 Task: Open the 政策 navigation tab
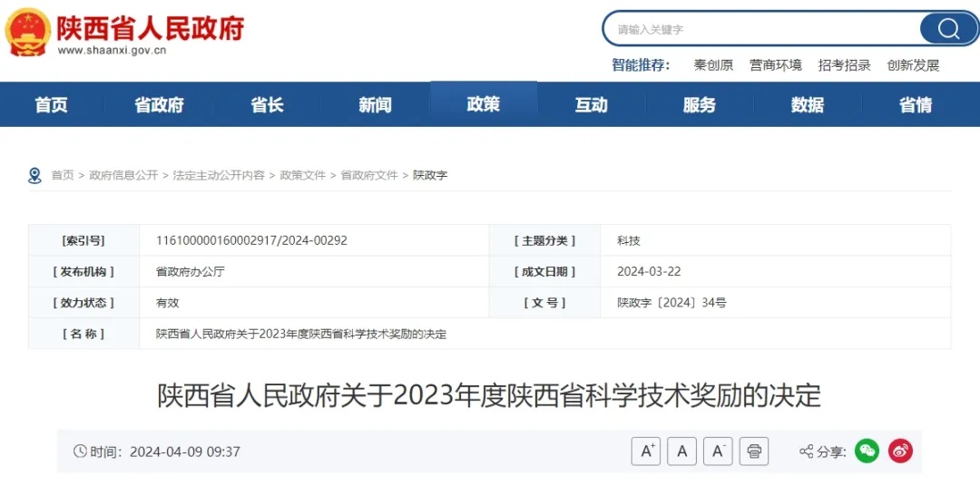[x=484, y=104]
